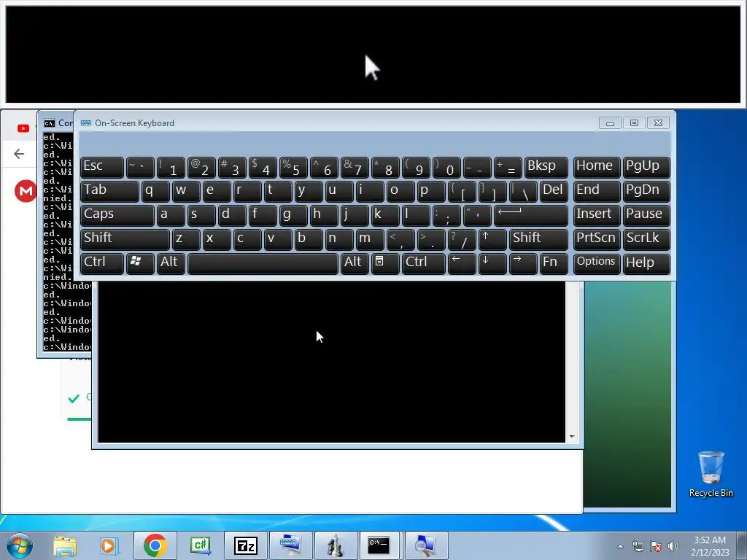The width and height of the screenshot is (747, 560).
Task: Tap the Tab key on the keyboard
Action: pos(109,191)
